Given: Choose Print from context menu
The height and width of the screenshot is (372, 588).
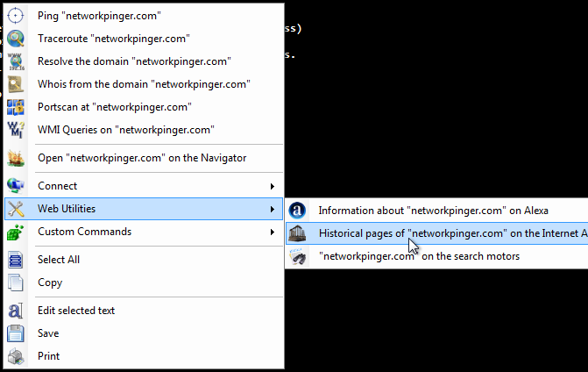Looking at the screenshot, I should click(x=144, y=356).
